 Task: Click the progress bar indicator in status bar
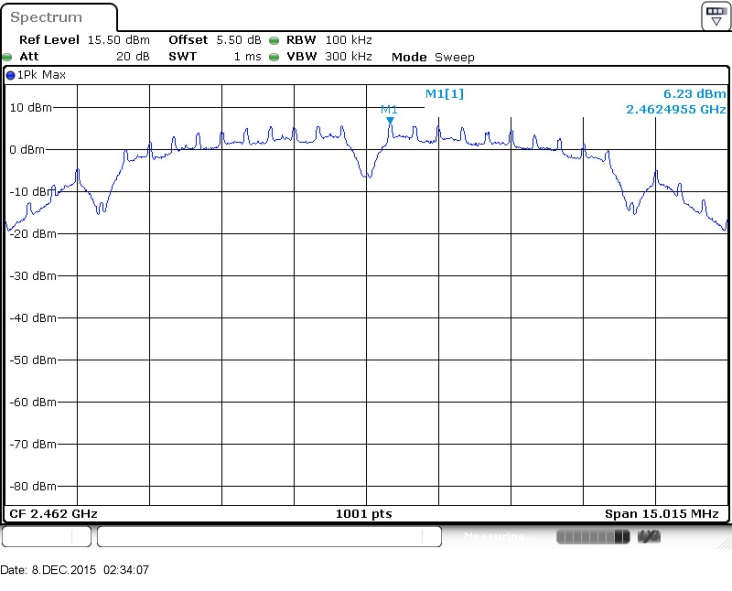pyautogui.click(x=593, y=537)
